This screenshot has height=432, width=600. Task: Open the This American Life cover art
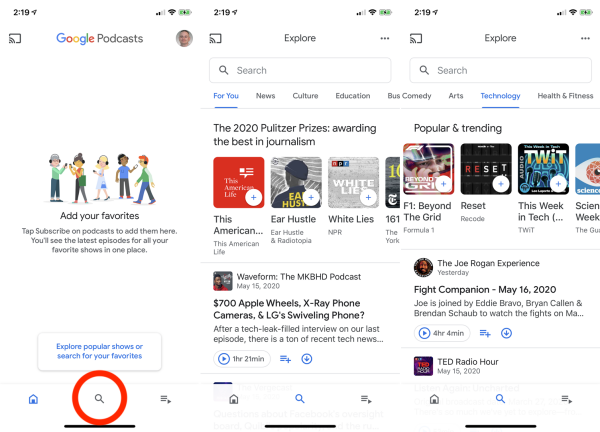(x=239, y=183)
